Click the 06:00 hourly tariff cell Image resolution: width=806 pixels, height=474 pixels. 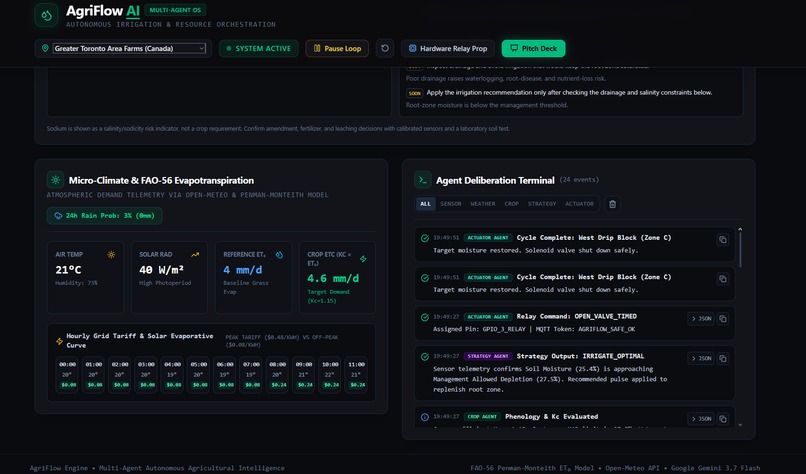pyautogui.click(x=225, y=375)
